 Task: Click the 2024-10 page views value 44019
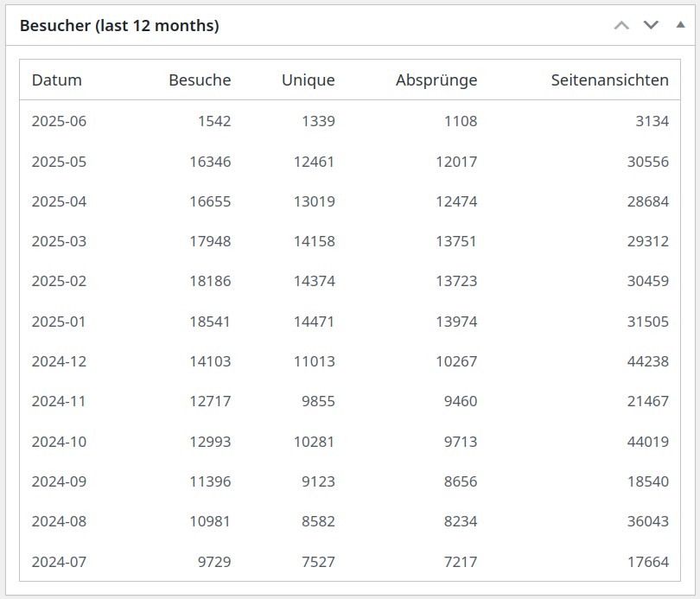(648, 442)
